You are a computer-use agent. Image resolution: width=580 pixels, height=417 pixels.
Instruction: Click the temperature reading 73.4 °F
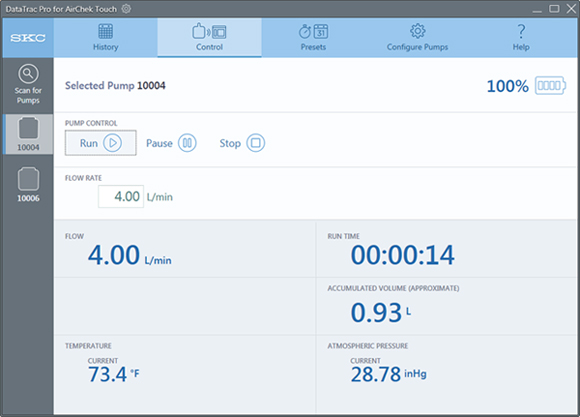[x=114, y=374]
